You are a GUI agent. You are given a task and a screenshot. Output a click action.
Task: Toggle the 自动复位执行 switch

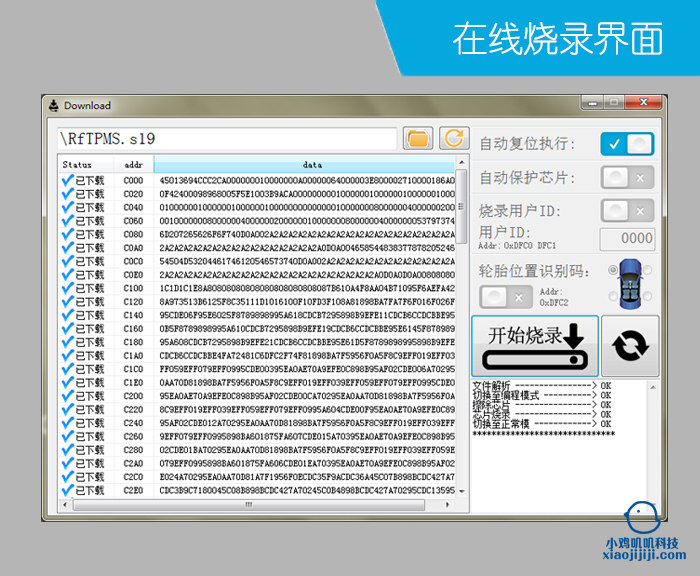pyautogui.click(x=627, y=144)
